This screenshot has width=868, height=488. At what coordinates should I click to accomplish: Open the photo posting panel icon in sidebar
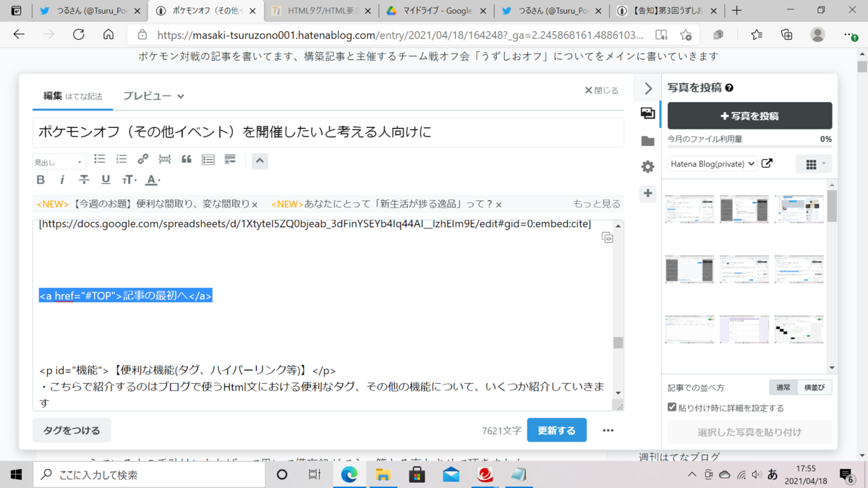[647, 113]
